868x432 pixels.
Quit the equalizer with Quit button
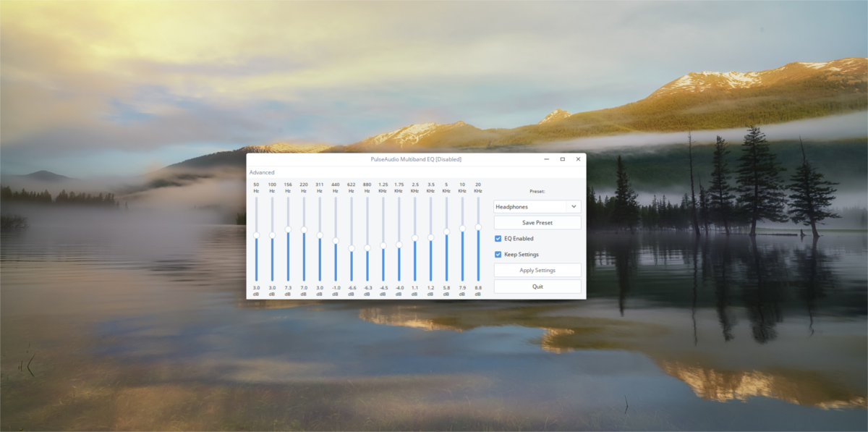tap(537, 286)
